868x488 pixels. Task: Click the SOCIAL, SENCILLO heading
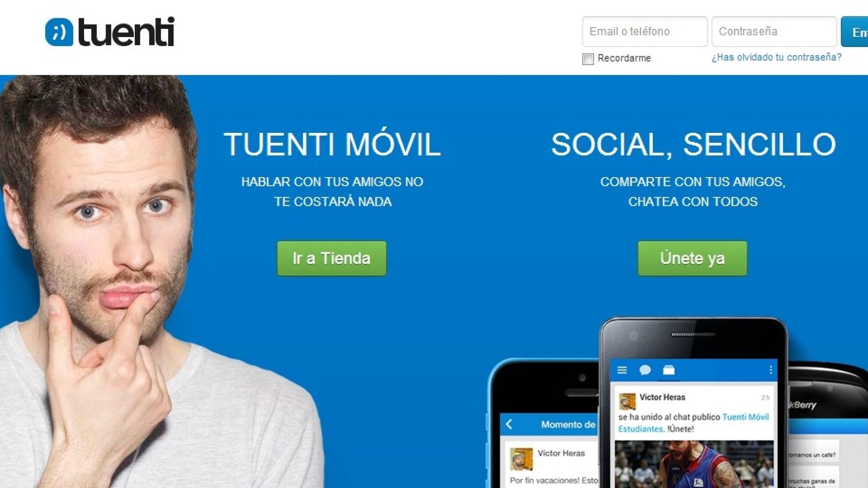[693, 145]
